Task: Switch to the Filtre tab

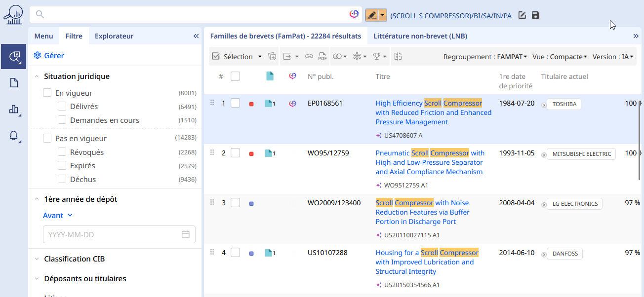Action: [74, 36]
